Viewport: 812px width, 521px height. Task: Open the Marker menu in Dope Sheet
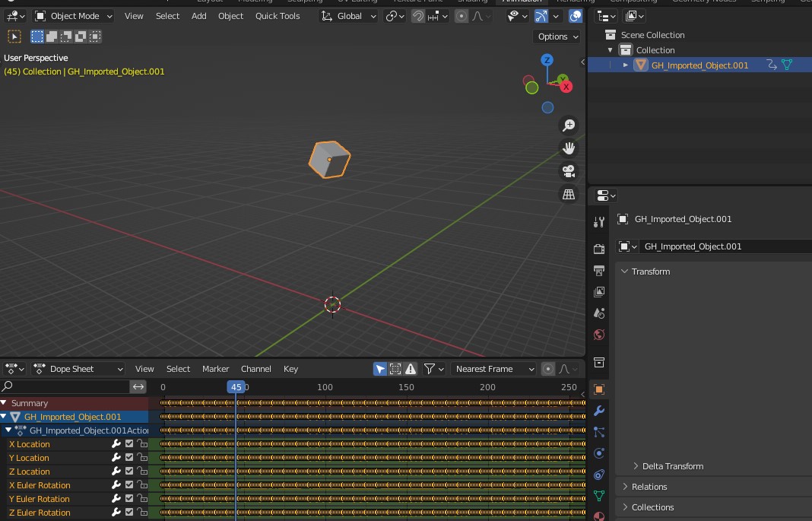pos(215,369)
